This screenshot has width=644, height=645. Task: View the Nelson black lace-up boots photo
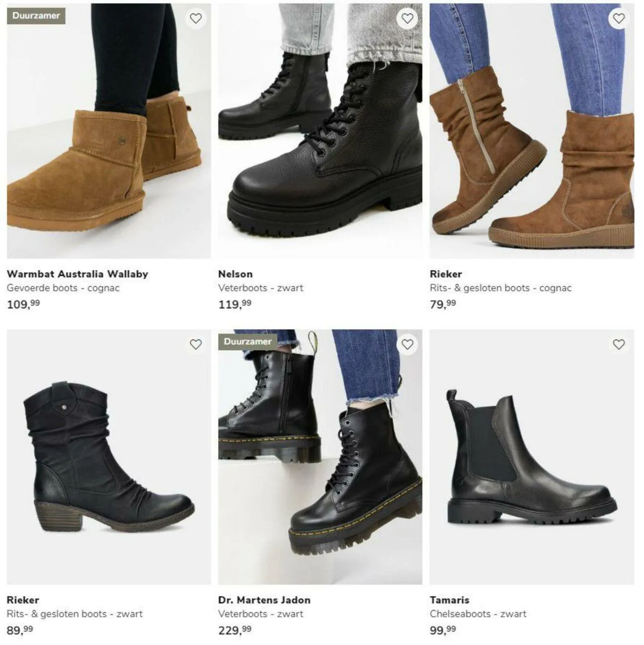320,131
